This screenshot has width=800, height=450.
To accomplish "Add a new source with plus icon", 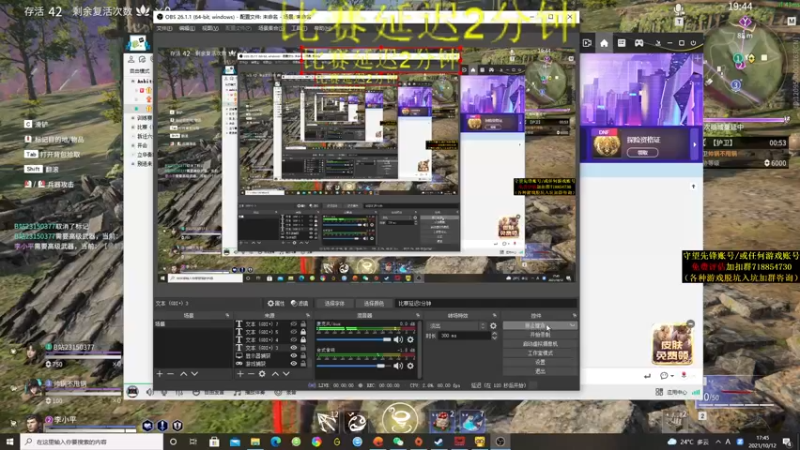I will click(x=240, y=374).
